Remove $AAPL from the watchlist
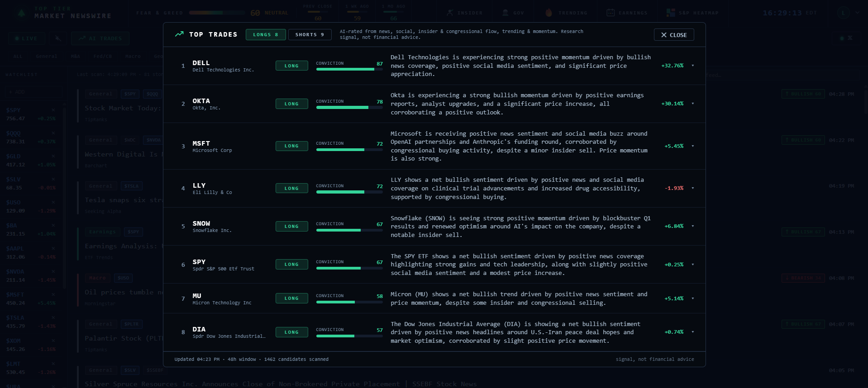868x388 pixels. coord(53,248)
